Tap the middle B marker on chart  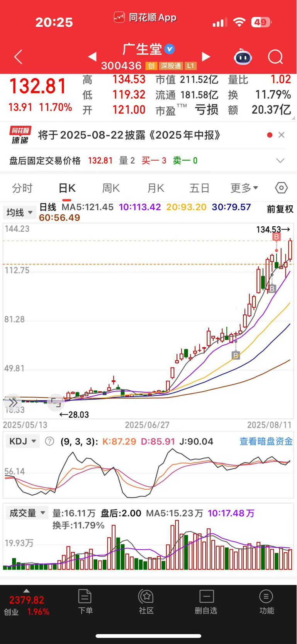(272, 289)
